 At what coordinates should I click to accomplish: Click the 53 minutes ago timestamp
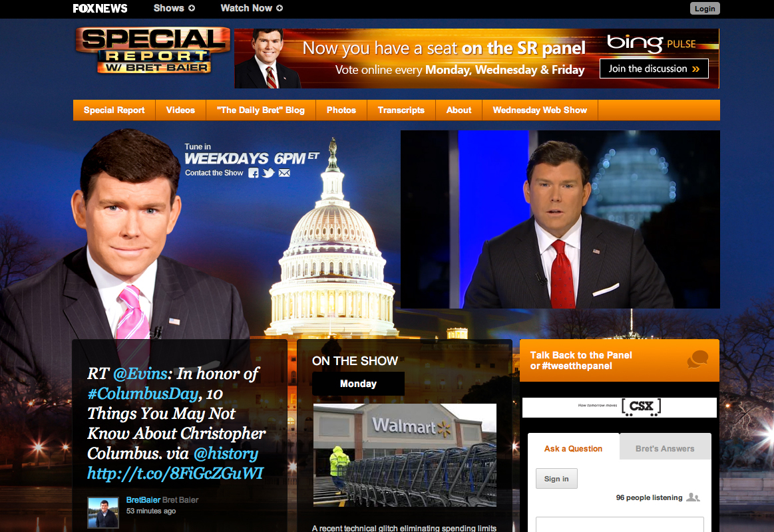tap(151, 511)
